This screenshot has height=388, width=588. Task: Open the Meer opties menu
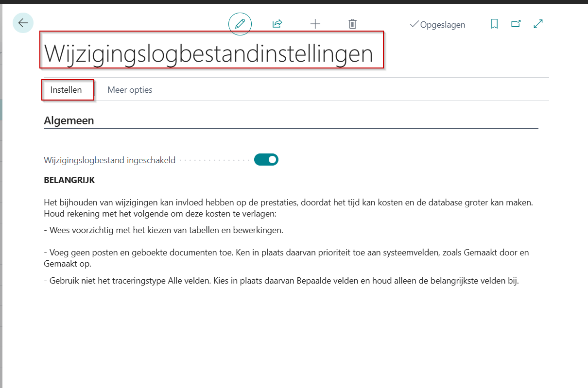click(x=130, y=90)
